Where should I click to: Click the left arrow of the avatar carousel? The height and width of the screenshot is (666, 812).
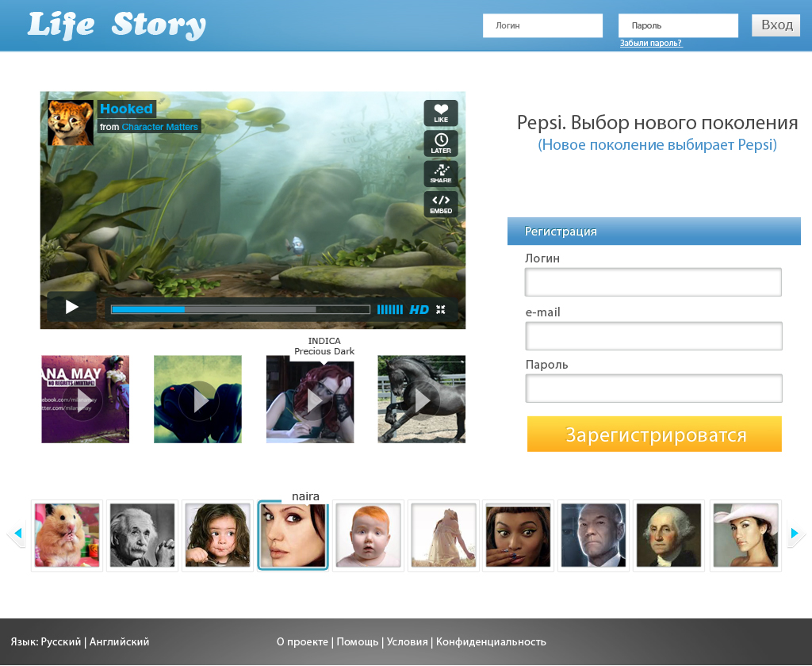[x=17, y=533]
